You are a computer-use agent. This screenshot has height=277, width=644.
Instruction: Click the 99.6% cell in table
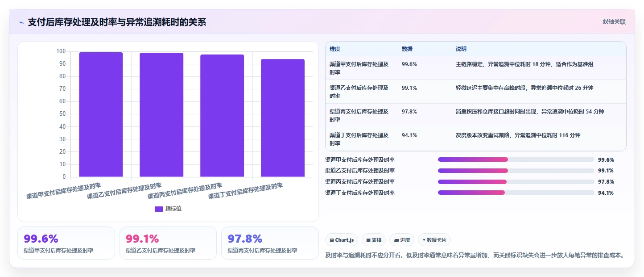(409, 64)
